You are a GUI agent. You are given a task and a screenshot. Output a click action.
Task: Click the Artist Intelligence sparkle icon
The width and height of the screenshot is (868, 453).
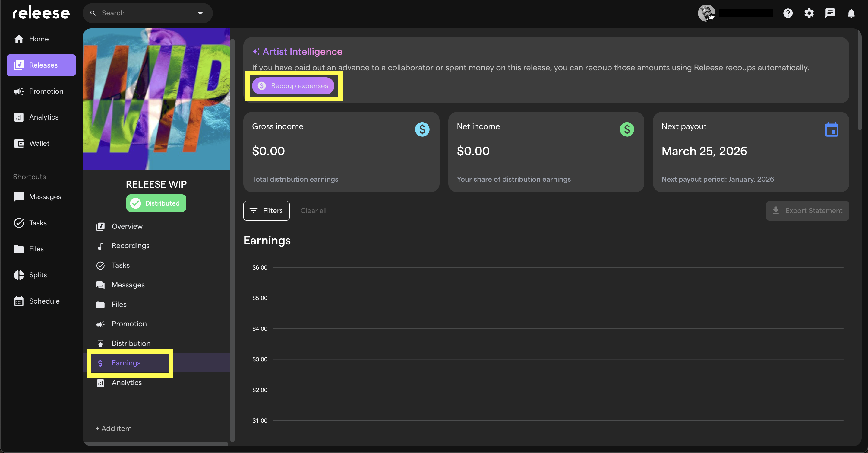256,52
